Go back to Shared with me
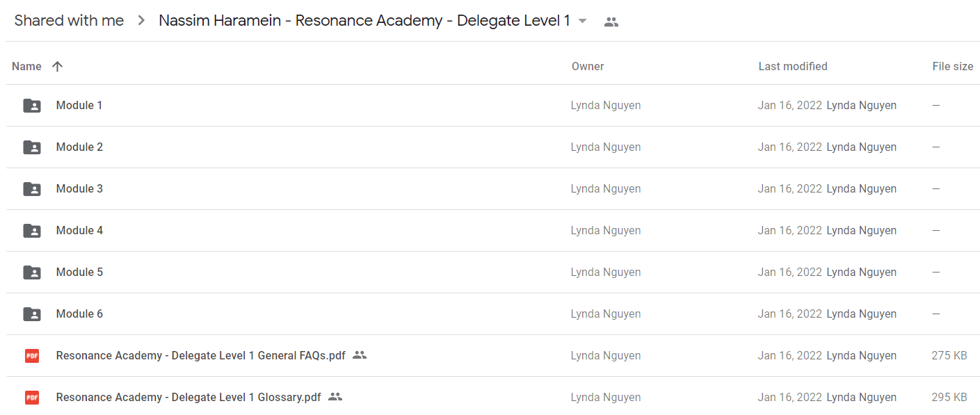The height and width of the screenshot is (415, 980). point(69,21)
